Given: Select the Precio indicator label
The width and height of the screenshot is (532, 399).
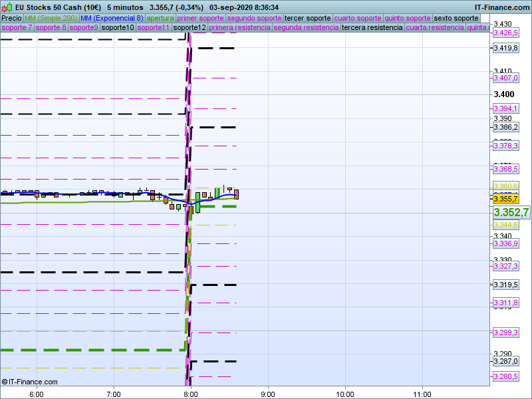Looking at the screenshot, I should coord(12,19).
